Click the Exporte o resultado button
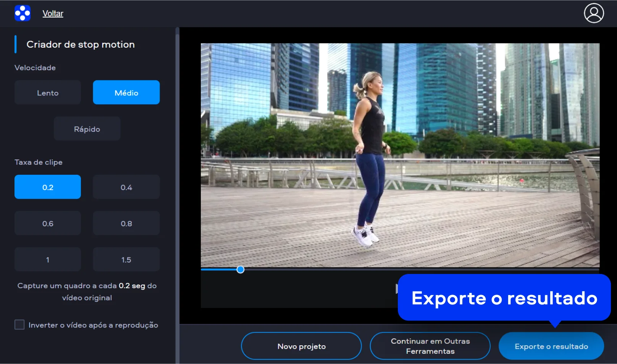Image resolution: width=617 pixels, height=364 pixels. (x=551, y=346)
